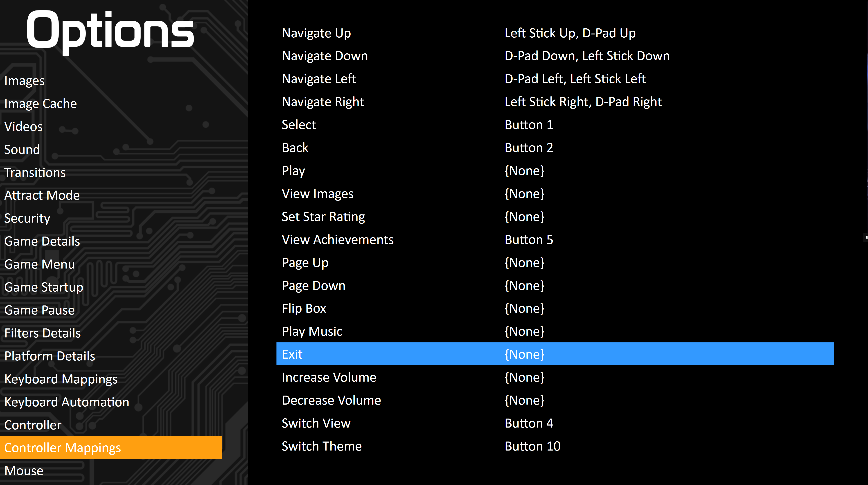
Task: Click "Left Stick Right, D-Pad Right" value
Action: tap(583, 102)
